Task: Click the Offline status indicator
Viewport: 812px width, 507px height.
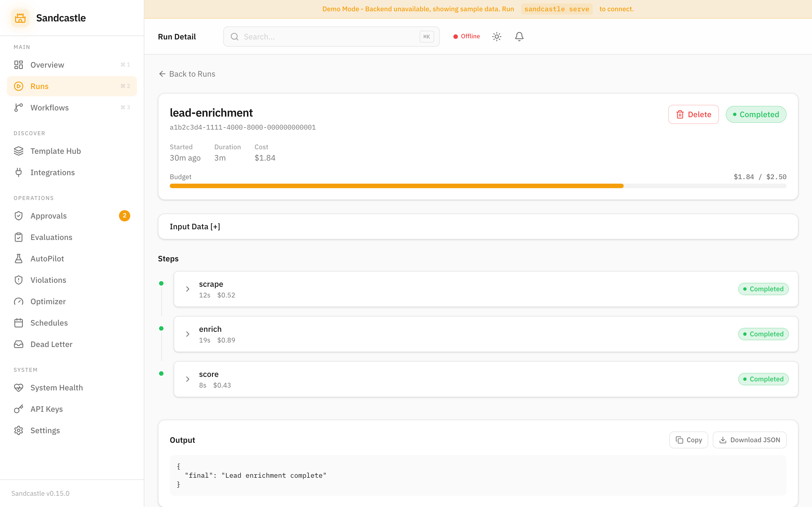Action: point(467,36)
